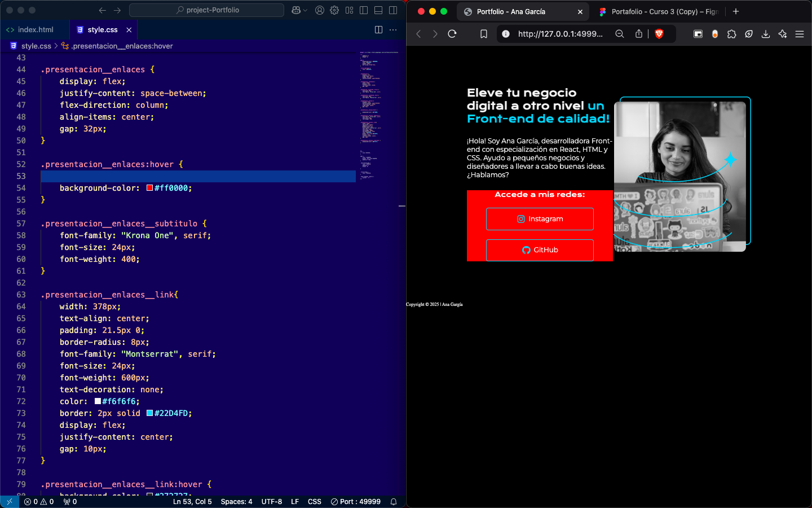
Task: Go back in the browser
Action: click(418, 34)
